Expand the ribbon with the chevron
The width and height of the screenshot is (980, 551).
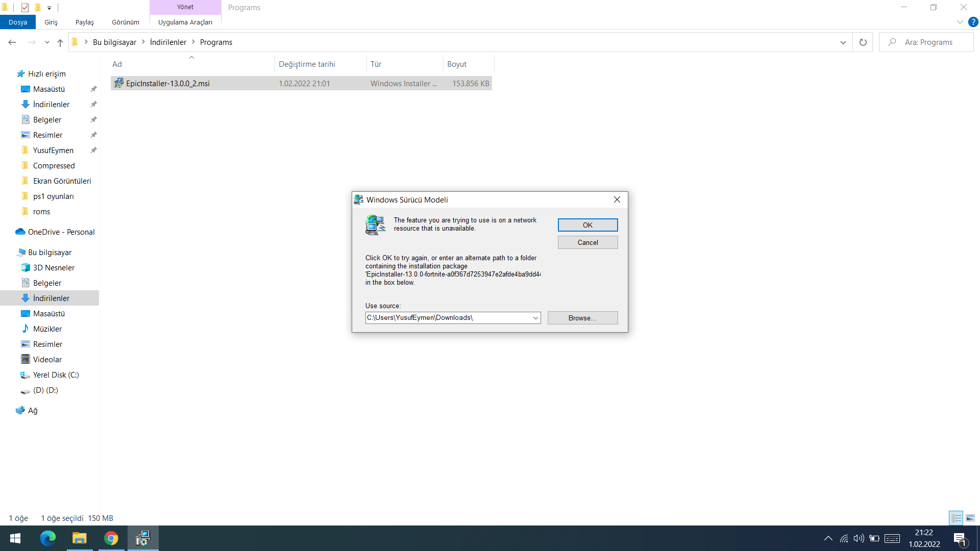[x=960, y=22]
